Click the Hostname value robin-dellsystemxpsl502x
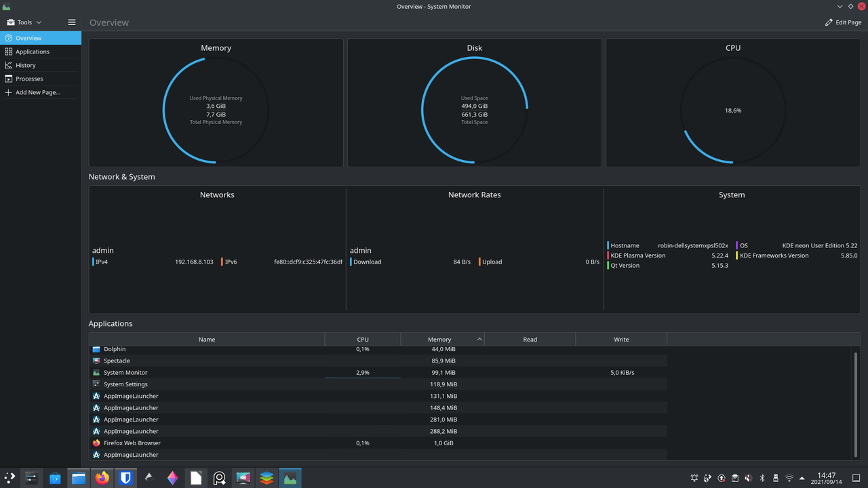 coord(693,245)
